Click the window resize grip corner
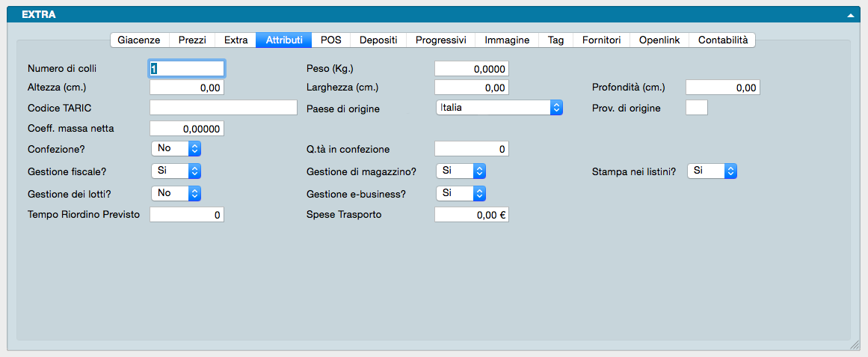 tap(855, 346)
